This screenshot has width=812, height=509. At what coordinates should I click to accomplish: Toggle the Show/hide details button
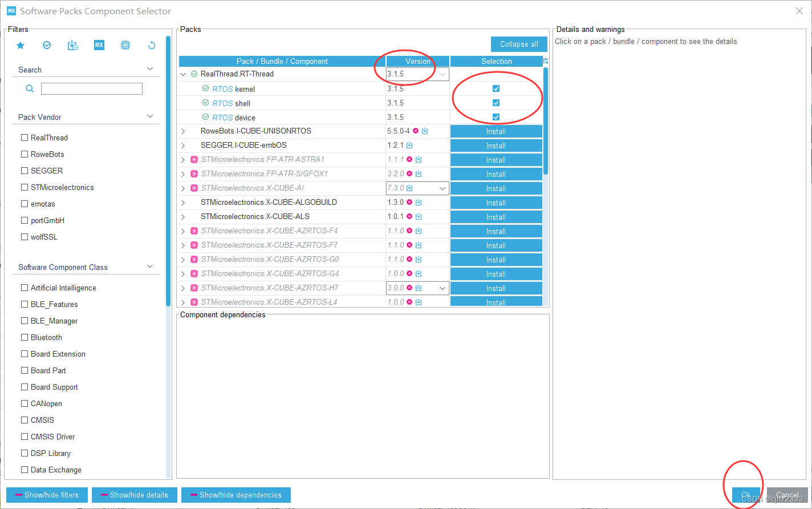coord(135,495)
